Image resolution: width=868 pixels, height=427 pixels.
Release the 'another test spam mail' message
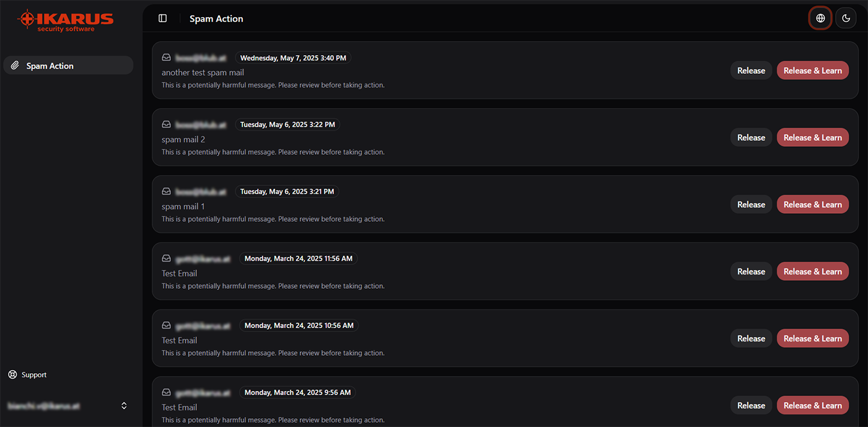751,71
